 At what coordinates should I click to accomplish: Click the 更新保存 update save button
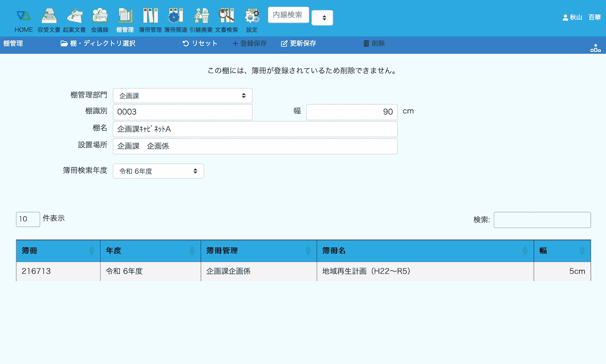coord(298,44)
